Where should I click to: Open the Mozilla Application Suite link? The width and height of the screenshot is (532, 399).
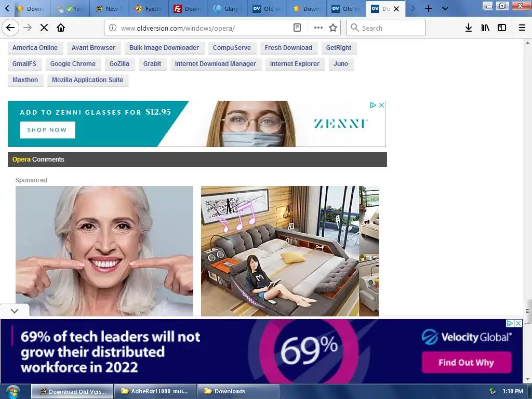pos(87,80)
